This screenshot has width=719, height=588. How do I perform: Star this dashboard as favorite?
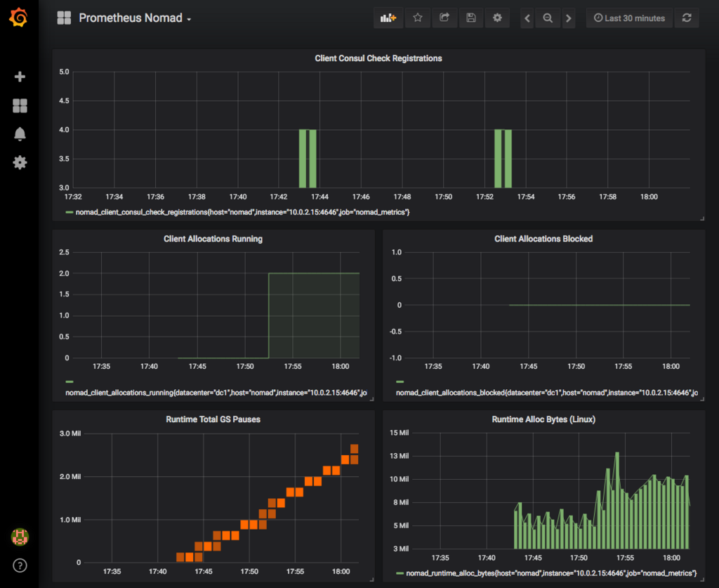pos(417,18)
